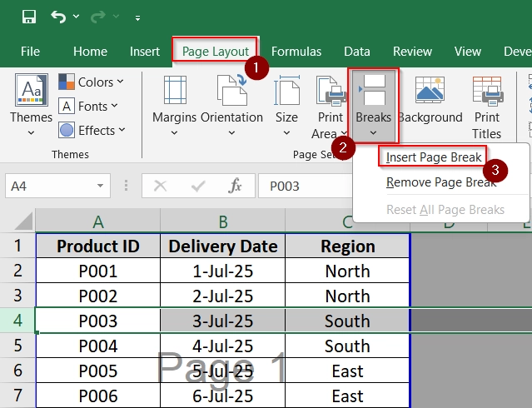Click cell containing 4-Jul-25

pyautogui.click(x=222, y=346)
